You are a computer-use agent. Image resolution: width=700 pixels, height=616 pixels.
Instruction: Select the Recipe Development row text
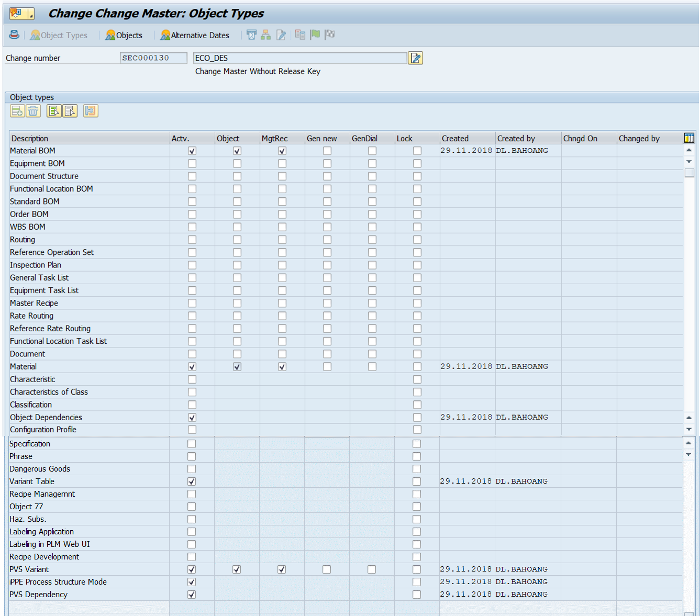tap(45, 557)
